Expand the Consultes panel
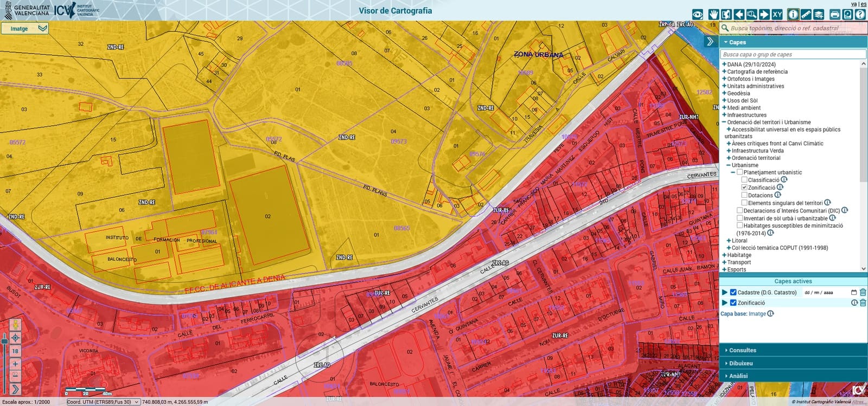 [x=742, y=350]
